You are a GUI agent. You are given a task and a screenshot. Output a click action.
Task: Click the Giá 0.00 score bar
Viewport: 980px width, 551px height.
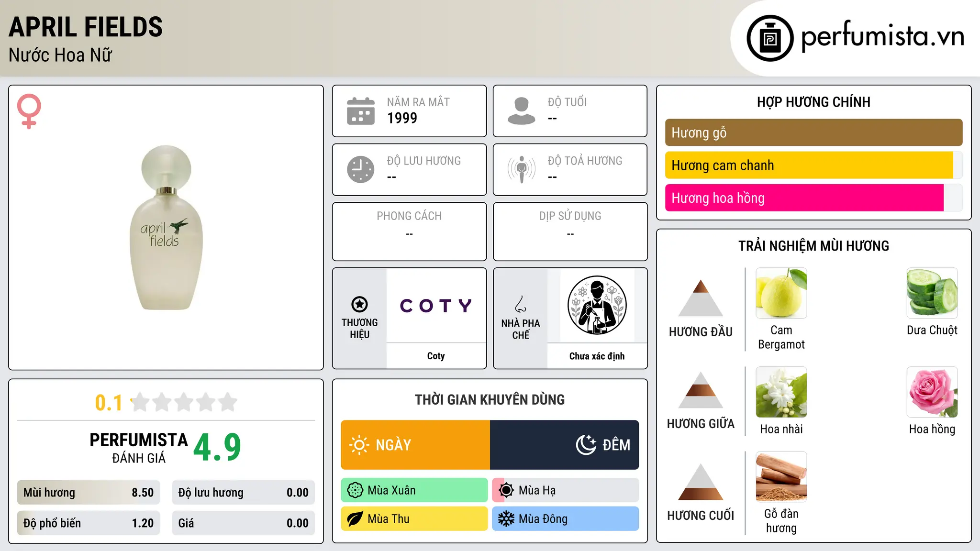coord(243,523)
